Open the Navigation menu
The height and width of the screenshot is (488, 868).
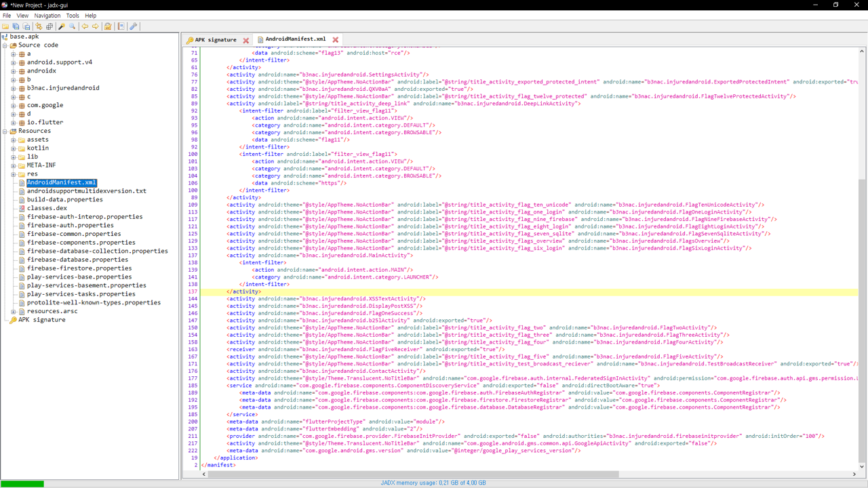pos(47,16)
